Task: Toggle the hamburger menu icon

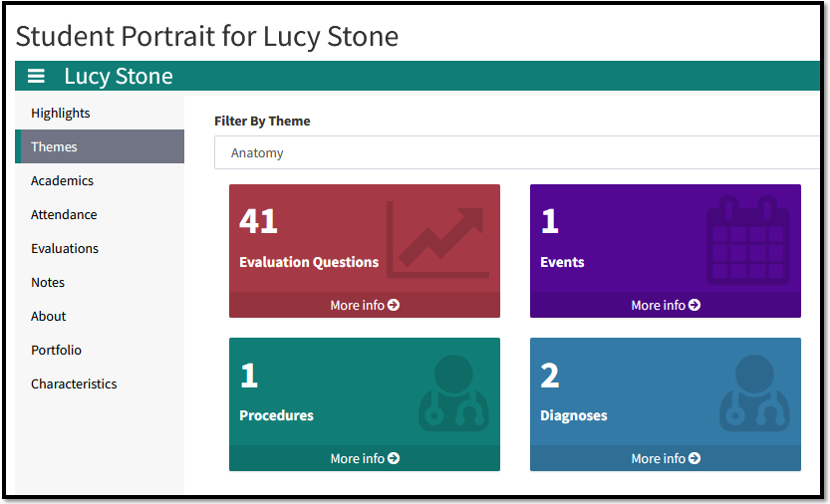Action: click(x=36, y=77)
